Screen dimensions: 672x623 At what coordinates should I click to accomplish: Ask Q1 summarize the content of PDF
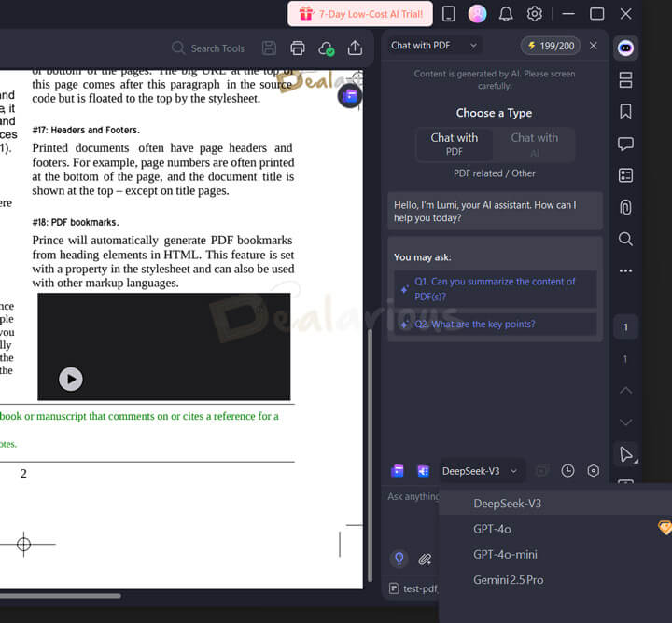click(x=495, y=289)
